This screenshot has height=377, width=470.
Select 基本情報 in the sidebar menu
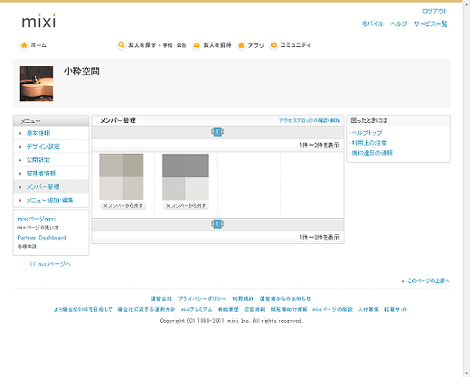tap(38, 133)
